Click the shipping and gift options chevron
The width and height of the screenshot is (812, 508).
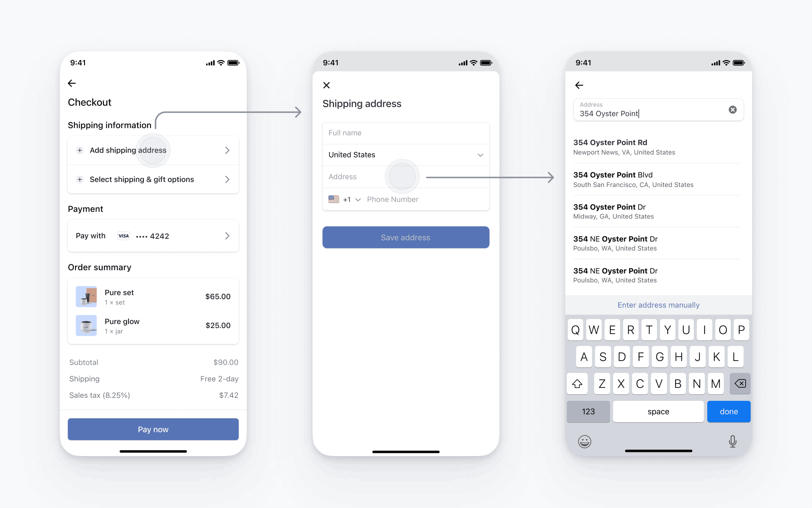point(227,179)
